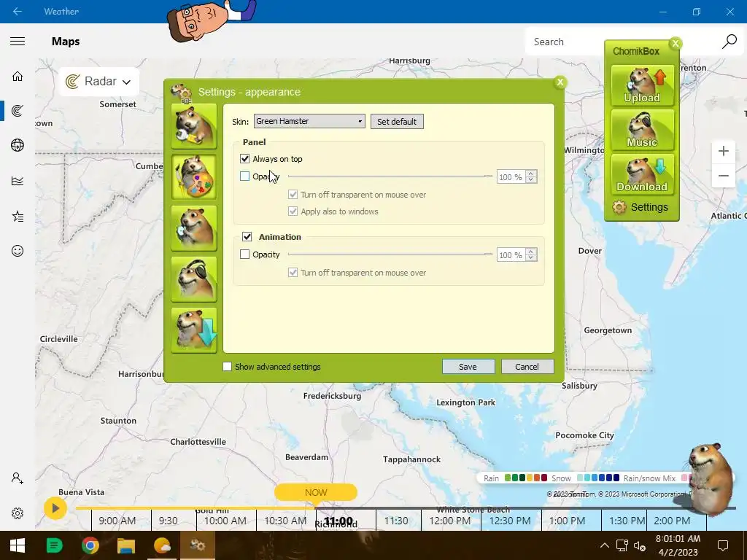
Task: Open File Explorer from the taskbar
Action: pos(126,545)
